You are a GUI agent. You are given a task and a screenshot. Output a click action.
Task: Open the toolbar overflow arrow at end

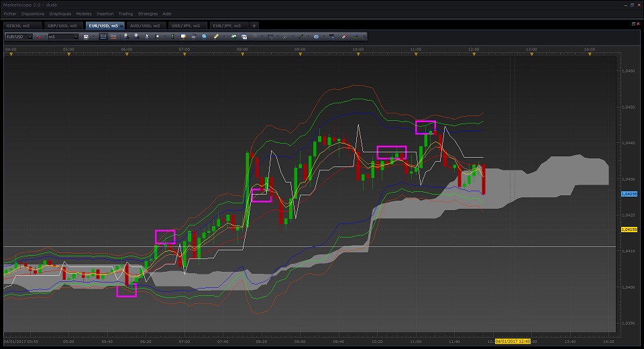364,37
